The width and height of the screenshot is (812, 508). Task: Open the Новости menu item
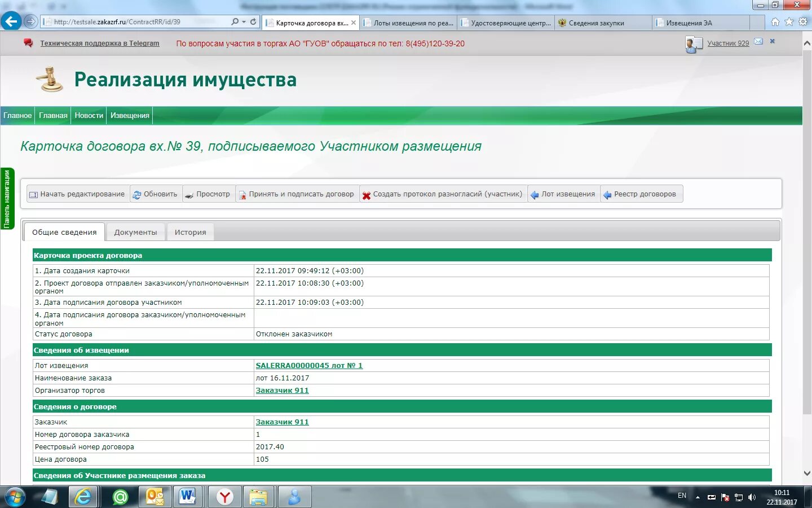[89, 115]
